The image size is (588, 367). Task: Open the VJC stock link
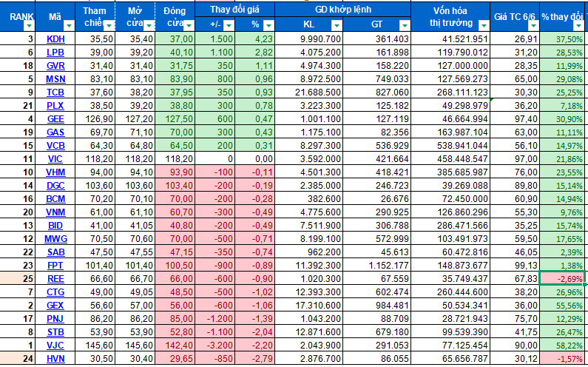pyautogui.click(x=55, y=346)
